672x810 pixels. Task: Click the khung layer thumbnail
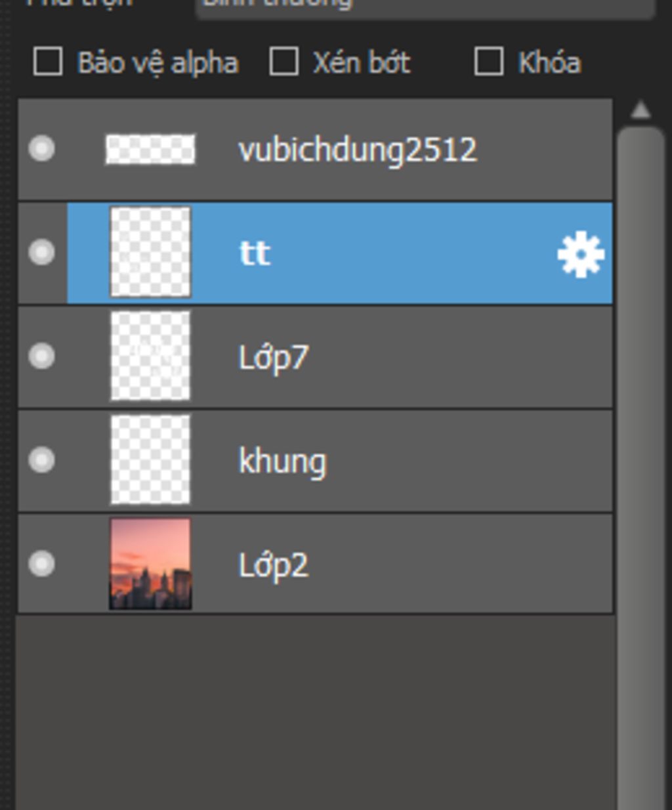(x=150, y=460)
